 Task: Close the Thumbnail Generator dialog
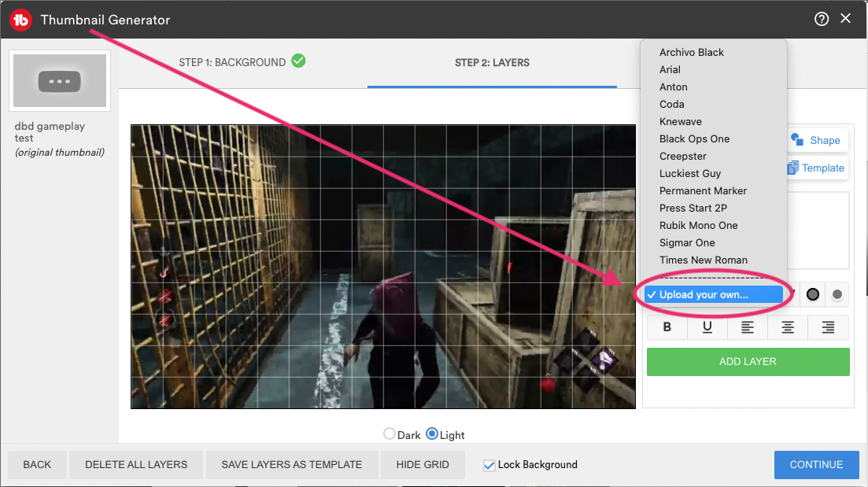click(845, 18)
